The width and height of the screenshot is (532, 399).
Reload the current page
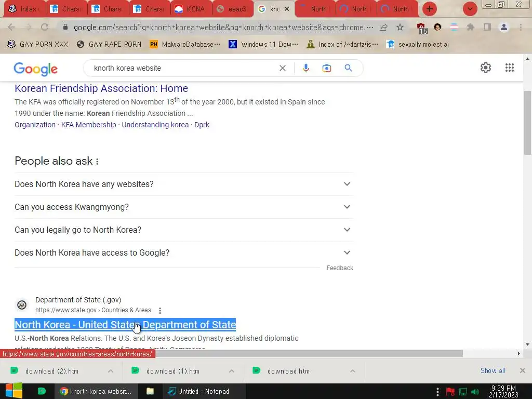pos(45,27)
